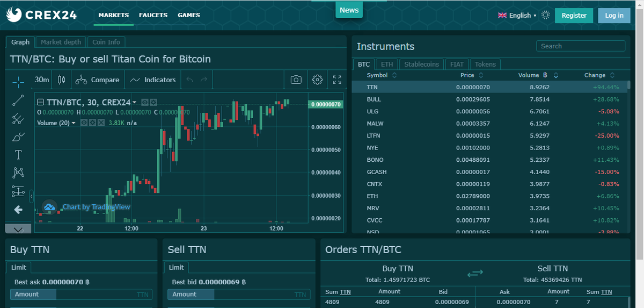This screenshot has width=644, height=308.
Task: Open the Indicators menu
Action: coord(153,80)
